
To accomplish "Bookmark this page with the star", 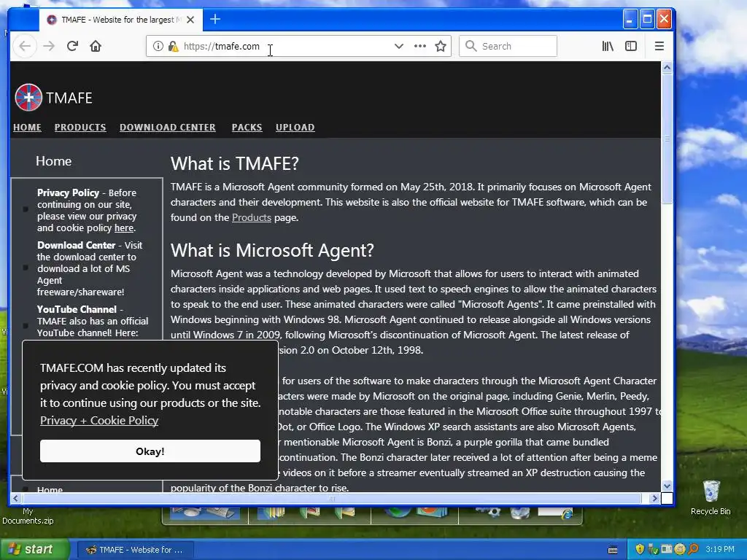I will coord(441,46).
